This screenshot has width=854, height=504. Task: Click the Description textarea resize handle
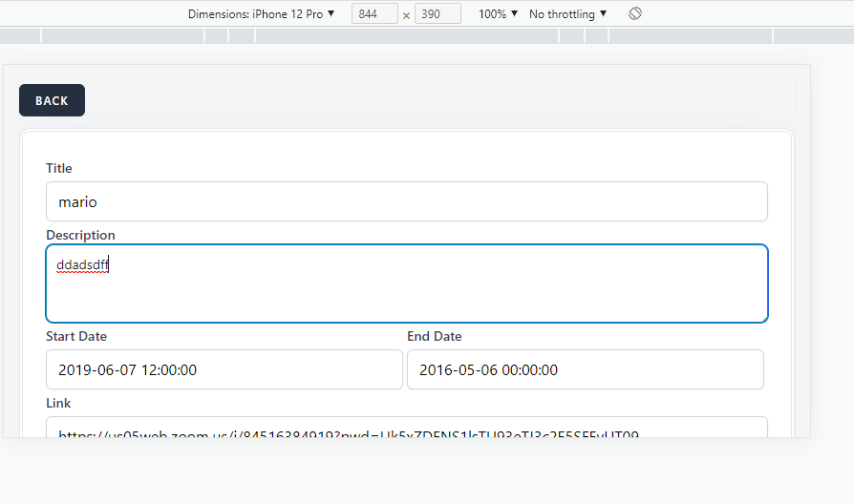(762, 317)
